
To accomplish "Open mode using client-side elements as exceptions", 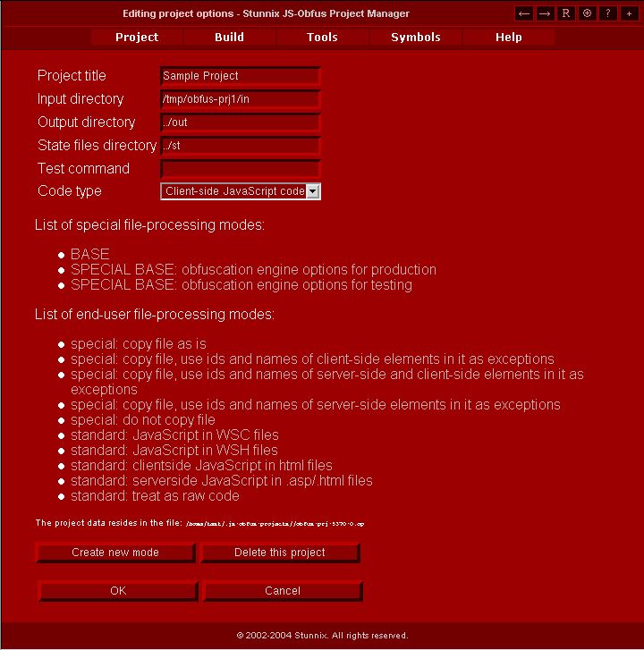I will pos(312,359).
